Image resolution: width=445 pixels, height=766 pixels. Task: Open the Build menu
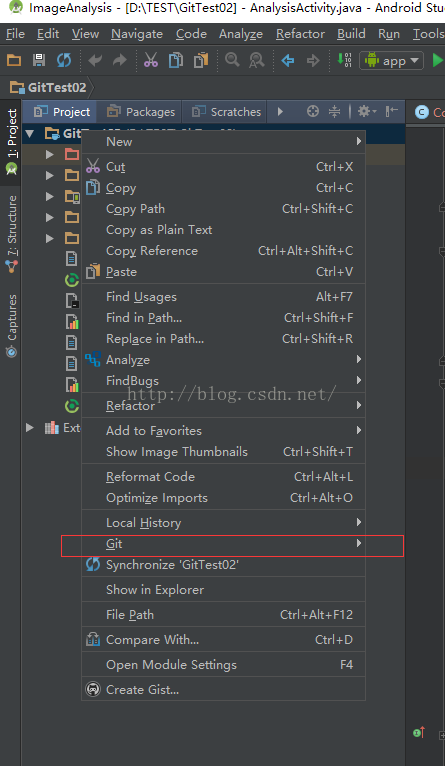click(351, 34)
